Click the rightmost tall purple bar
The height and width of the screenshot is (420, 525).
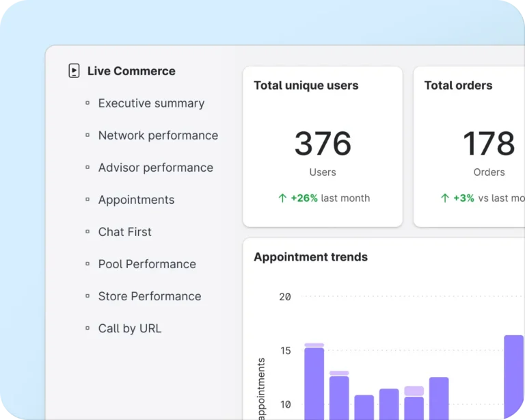[513, 377]
